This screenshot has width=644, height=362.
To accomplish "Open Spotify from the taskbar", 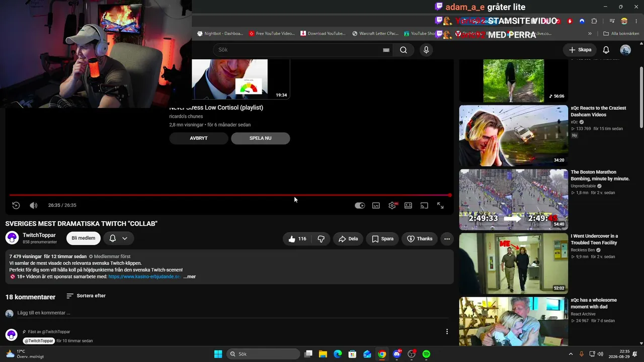I will [426, 354].
